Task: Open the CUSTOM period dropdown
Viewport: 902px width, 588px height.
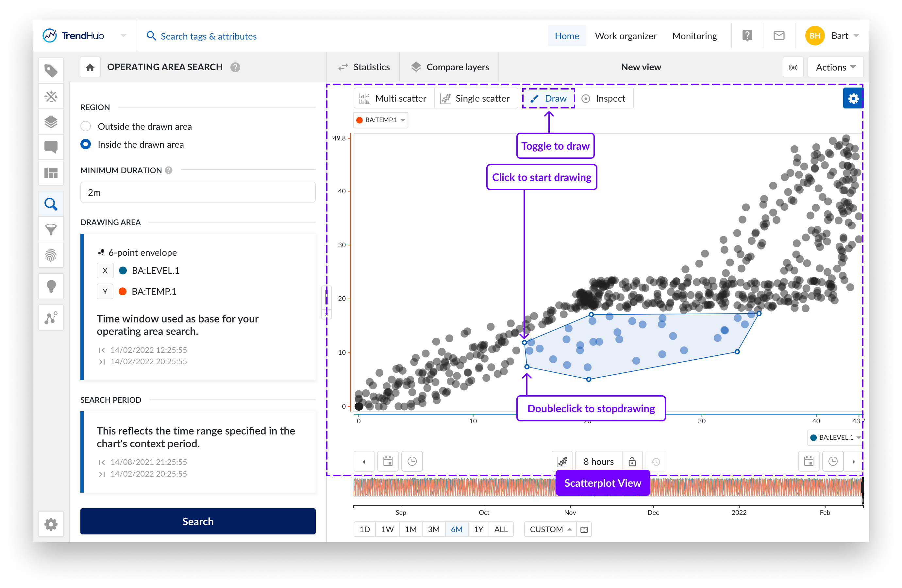Action: (x=550, y=529)
